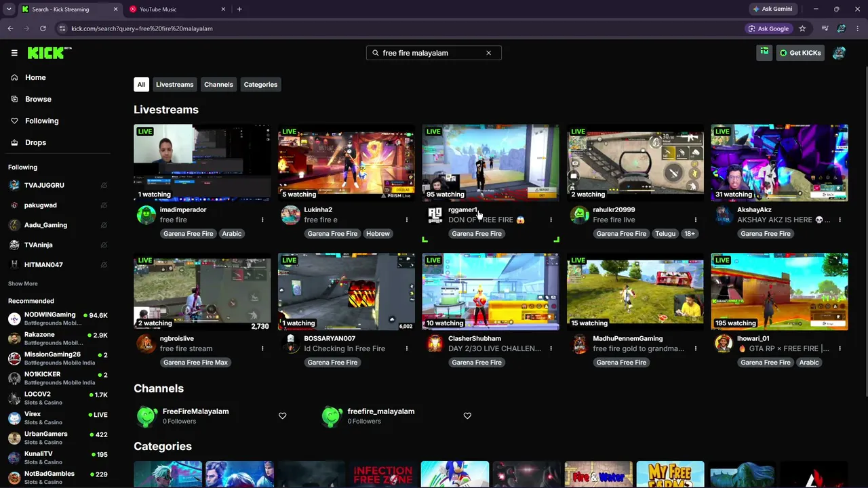Go to Home in the sidebar
Image resolution: width=868 pixels, height=488 pixels.
tap(35, 77)
